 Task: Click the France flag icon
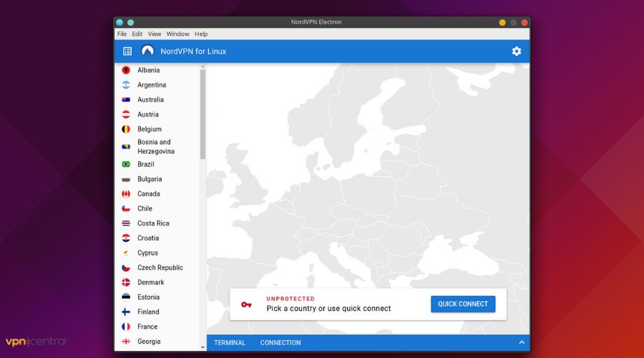tap(126, 326)
